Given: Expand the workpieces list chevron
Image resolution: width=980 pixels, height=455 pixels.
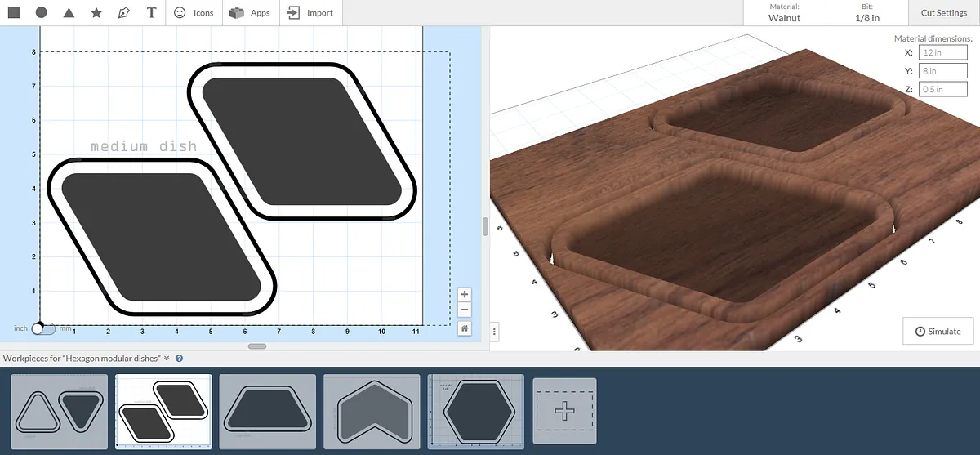Looking at the screenshot, I should [x=167, y=358].
